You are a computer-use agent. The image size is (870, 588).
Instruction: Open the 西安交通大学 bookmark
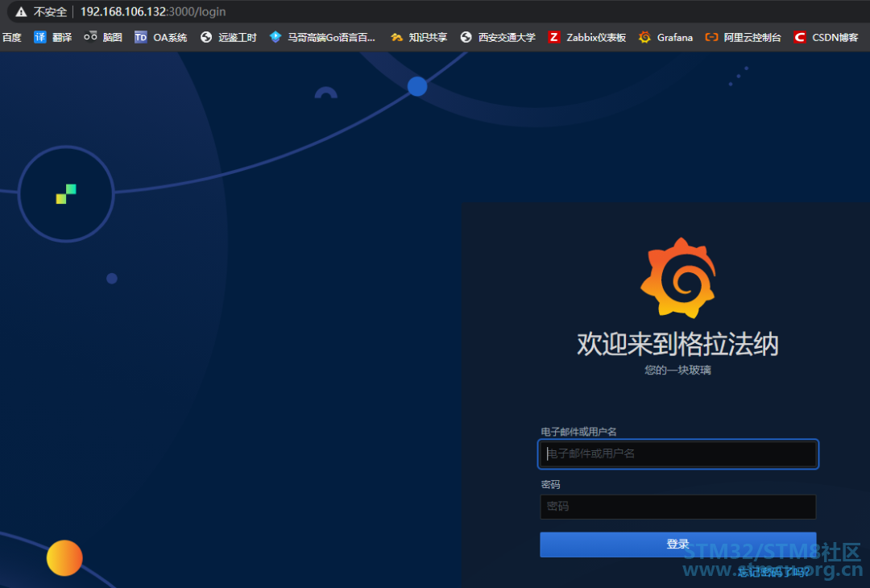[x=498, y=37]
